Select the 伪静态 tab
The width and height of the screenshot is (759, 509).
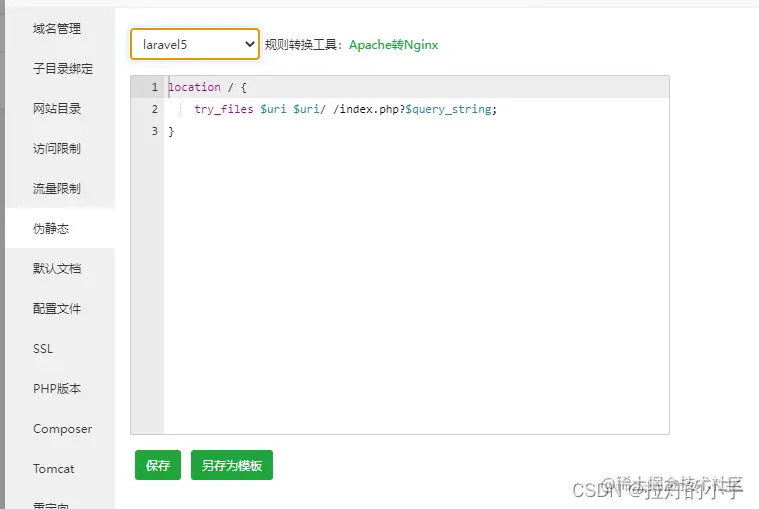[x=61, y=228]
